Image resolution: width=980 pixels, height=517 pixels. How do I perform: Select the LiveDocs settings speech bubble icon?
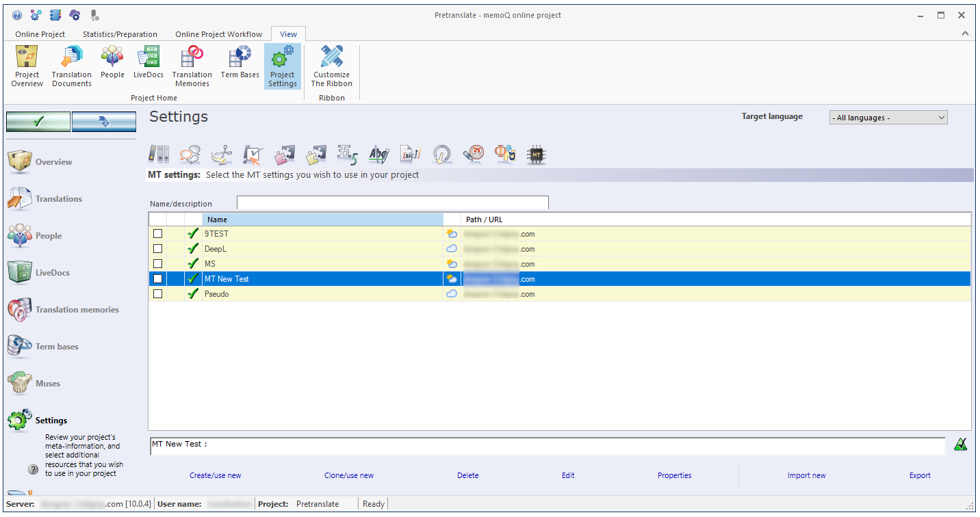coord(190,154)
